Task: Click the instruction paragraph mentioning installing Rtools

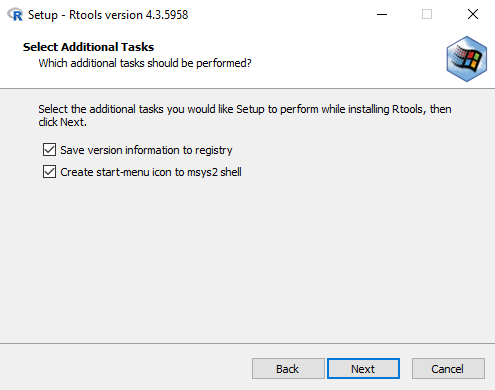Action: pyautogui.click(x=245, y=115)
